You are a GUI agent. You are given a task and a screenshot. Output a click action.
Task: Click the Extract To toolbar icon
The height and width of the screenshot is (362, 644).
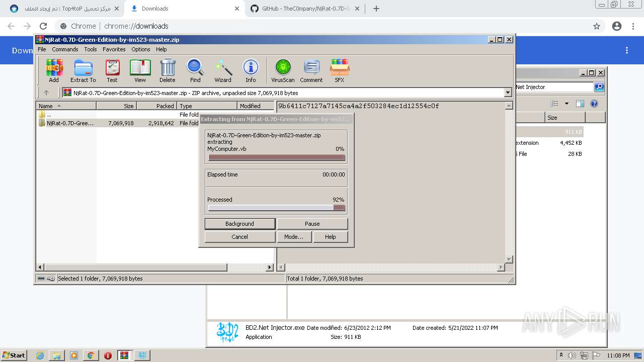83,70
